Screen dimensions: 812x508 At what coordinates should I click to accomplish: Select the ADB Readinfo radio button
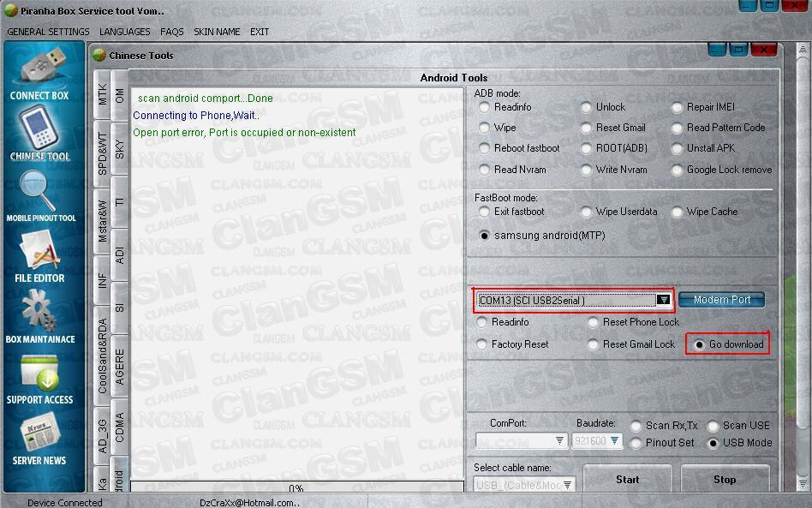click(x=484, y=107)
